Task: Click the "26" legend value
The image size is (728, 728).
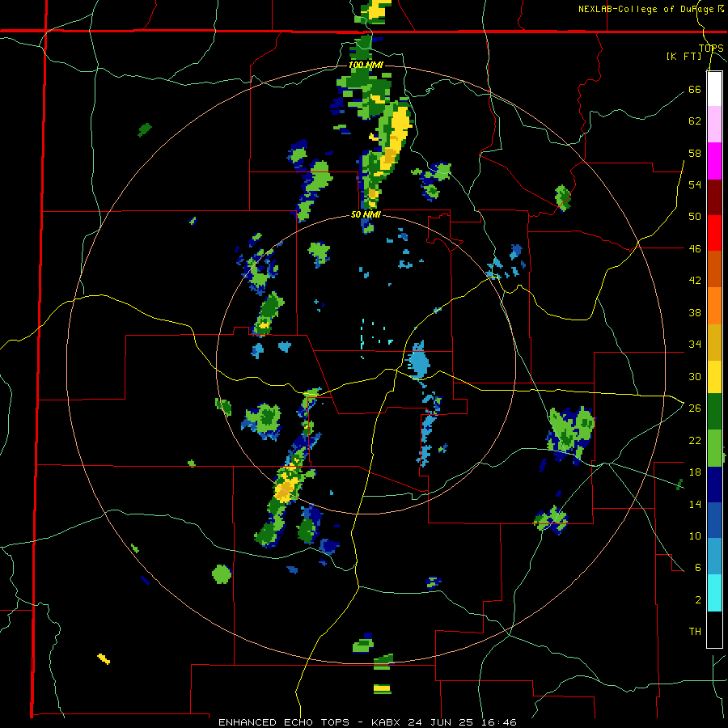Action: click(x=695, y=408)
